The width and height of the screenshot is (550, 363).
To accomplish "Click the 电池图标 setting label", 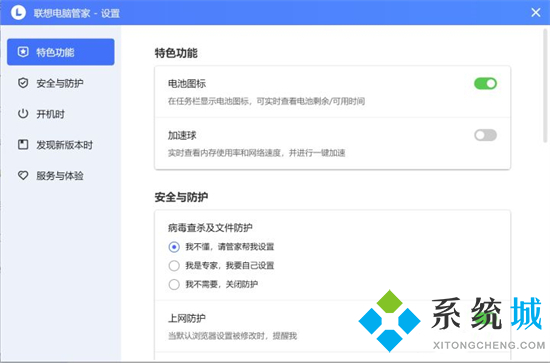I will (x=187, y=83).
